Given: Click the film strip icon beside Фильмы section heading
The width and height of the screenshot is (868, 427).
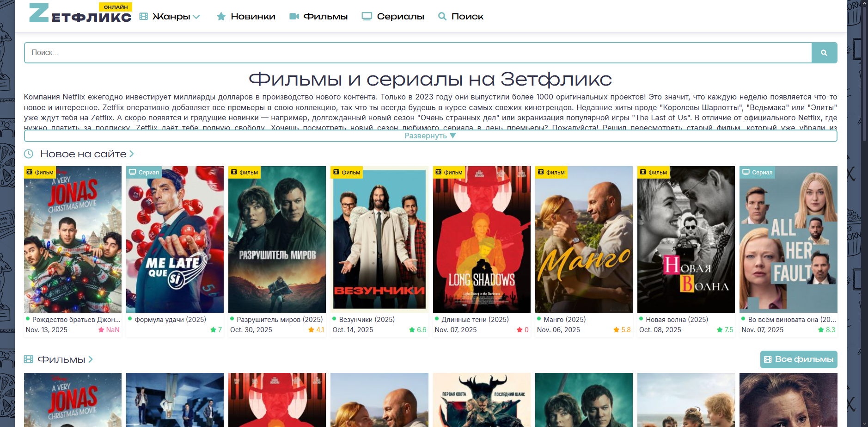Looking at the screenshot, I should tap(29, 359).
